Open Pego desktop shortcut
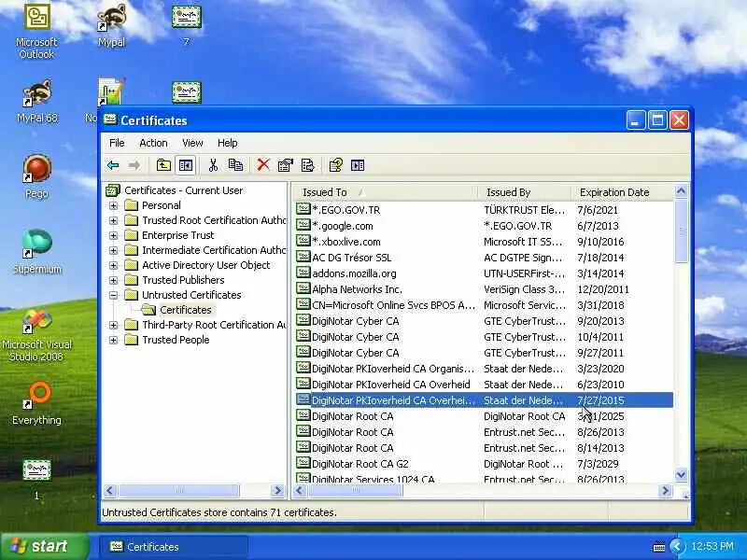 click(36, 176)
